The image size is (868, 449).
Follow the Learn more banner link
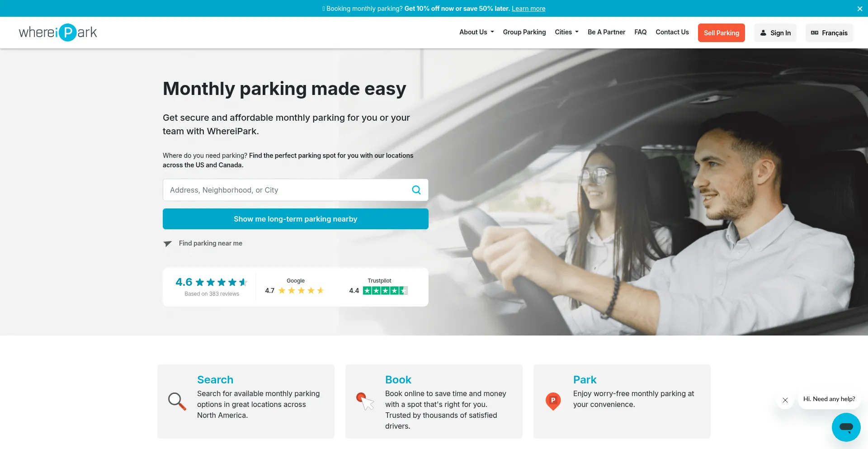(528, 9)
